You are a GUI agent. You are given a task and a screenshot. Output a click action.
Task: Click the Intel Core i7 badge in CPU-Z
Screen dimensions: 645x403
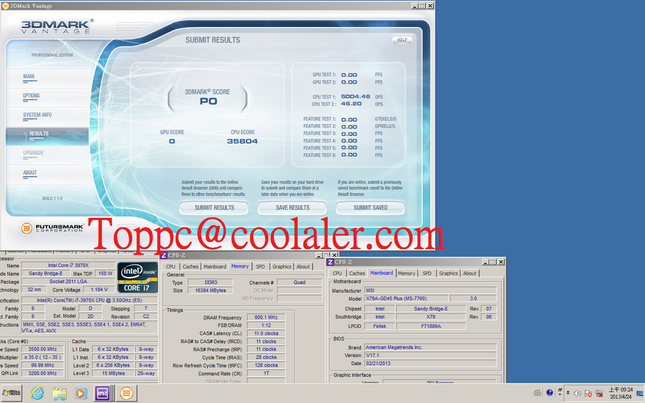tap(137, 277)
